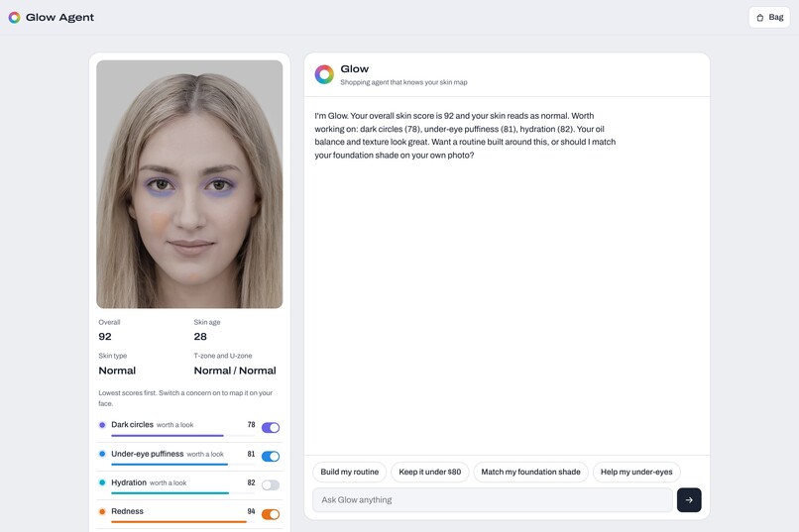Disable the Redness map toggle
The image size is (799, 532).
coord(271,514)
